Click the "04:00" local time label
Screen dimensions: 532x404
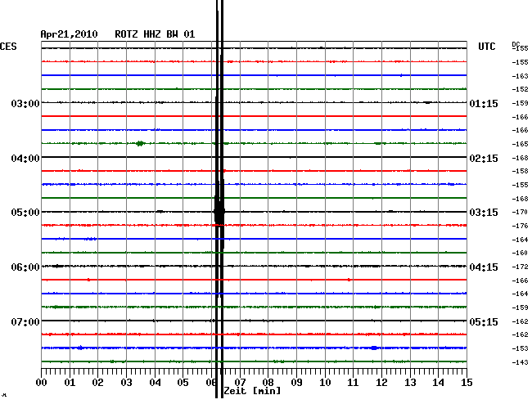point(25,159)
